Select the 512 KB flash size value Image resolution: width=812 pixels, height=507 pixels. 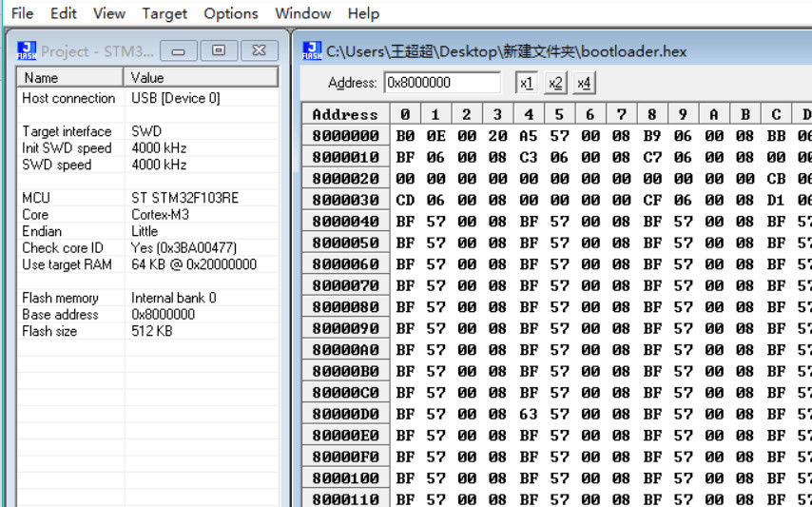click(x=152, y=331)
